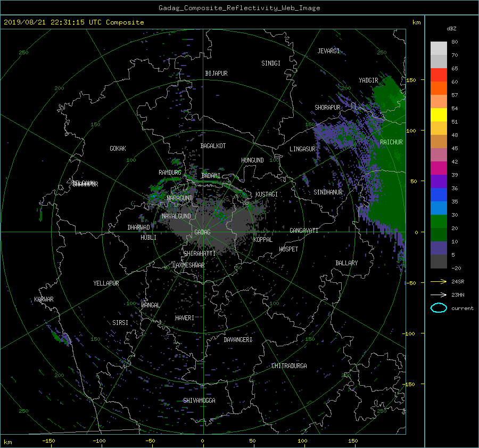Select the blue 36 dBZ color swatch
This screenshot has width=479, height=448.
click(439, 195)
